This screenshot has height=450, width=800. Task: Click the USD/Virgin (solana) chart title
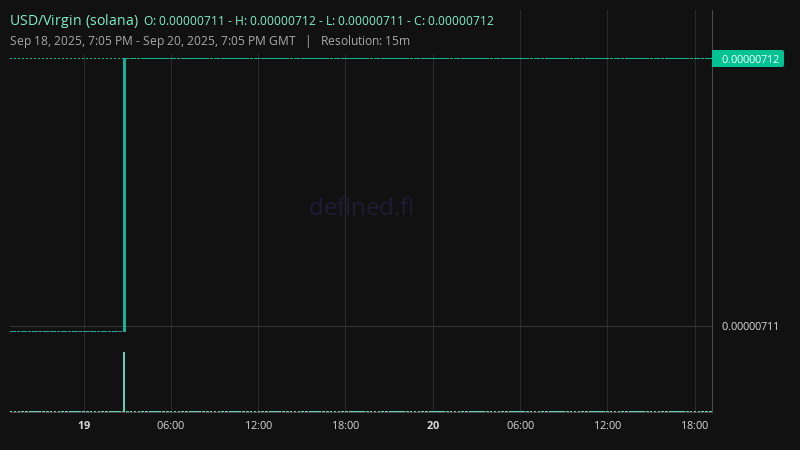pyautogui.click(x=74, y=20)
